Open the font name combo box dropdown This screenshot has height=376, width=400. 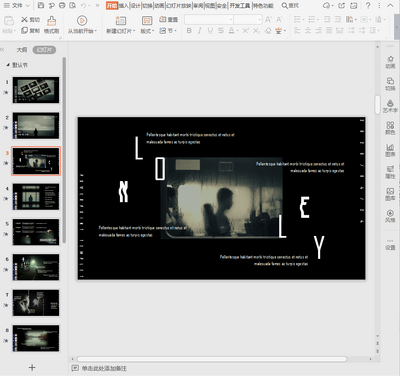click(x=231, y=20)
